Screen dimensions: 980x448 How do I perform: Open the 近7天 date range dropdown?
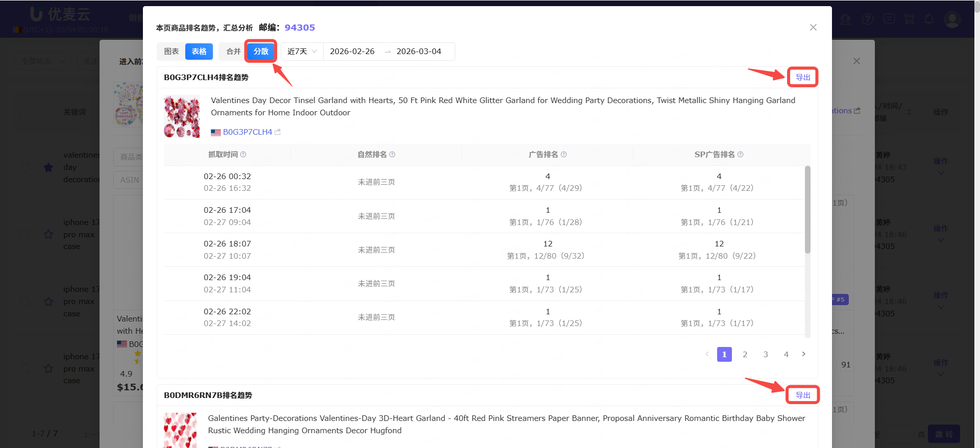coord(302,52)
